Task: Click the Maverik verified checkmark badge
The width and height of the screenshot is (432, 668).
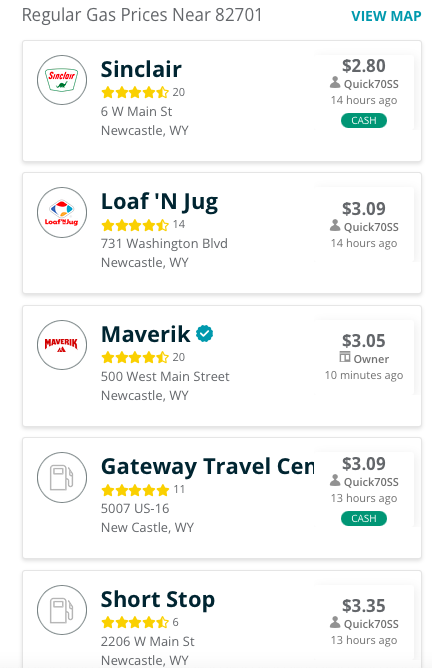Action: click(x=204, y=334)
